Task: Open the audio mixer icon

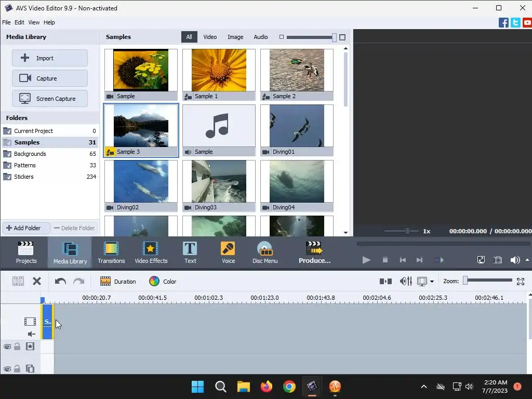Action: tap(406, 281)
